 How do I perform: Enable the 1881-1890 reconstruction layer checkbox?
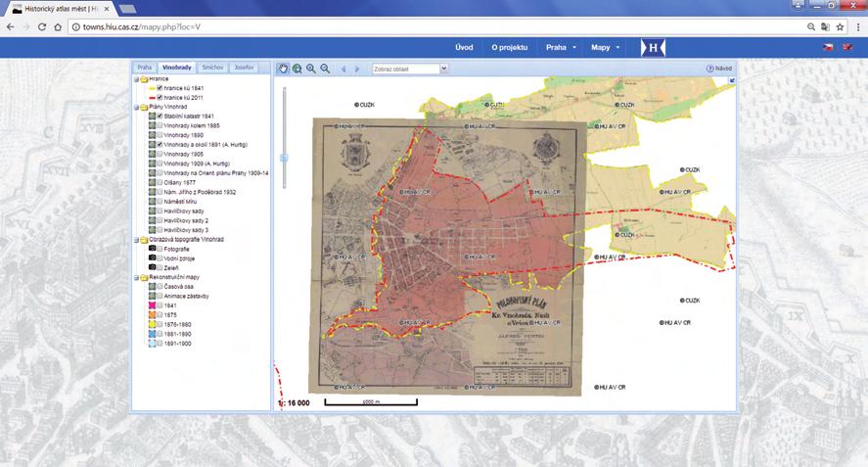[x=160, y=334]
